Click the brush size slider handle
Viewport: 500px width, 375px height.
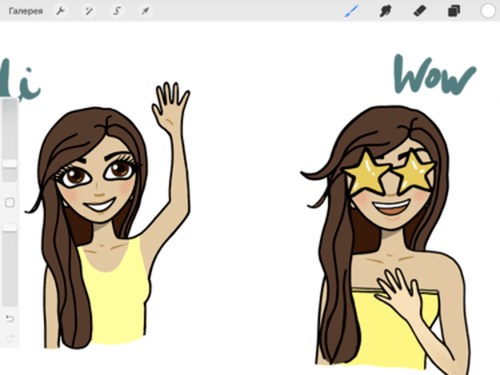(10, 163)
